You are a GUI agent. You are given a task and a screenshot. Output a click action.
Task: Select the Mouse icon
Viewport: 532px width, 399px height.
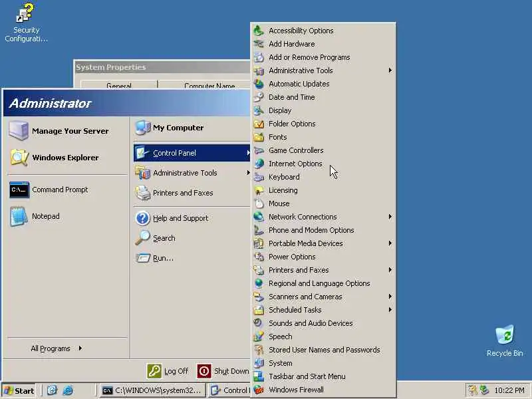click(x=259, y=203)
